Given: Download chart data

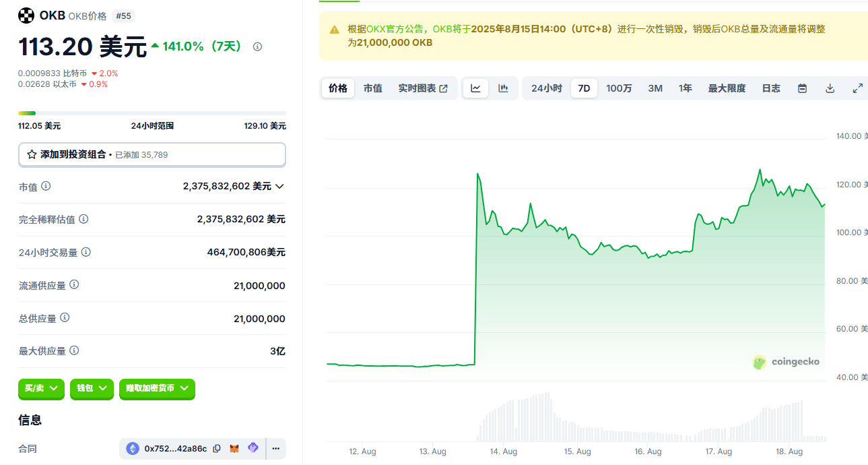Looking at the screenshot, I should pyautogui.click(x=830, y=88).
